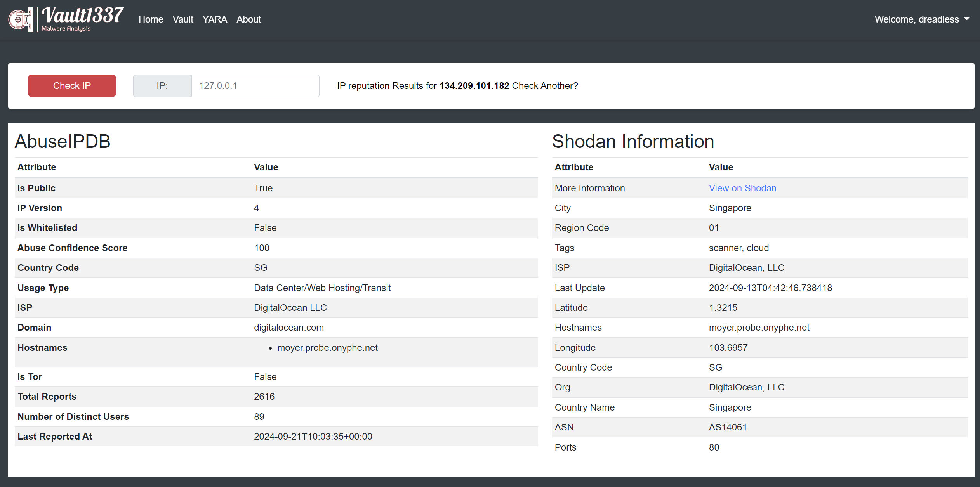The height and width of the screenshot is (487, 980).
Task: Click the Is Whitelisted False value
Action: coord(265,228)
